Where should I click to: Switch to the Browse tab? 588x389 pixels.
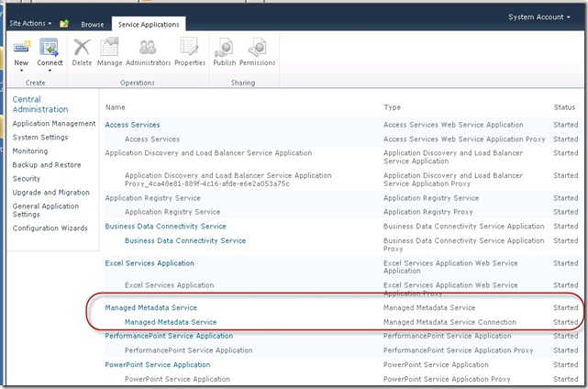coord(93,24)
